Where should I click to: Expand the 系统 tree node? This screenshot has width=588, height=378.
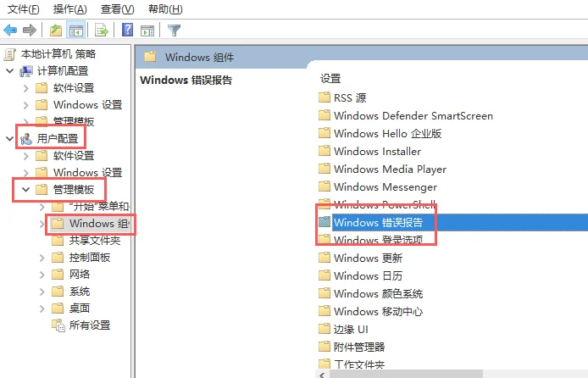(42, 292)
